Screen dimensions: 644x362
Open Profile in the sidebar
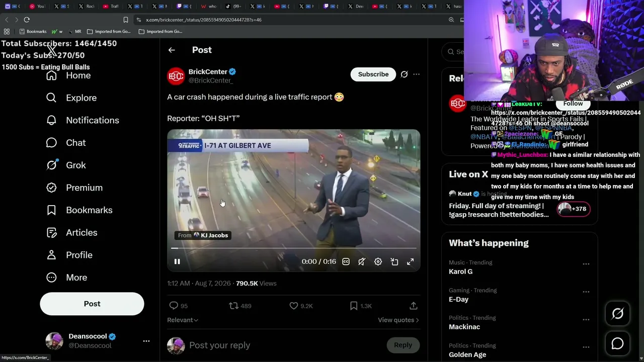click(69, 255)
